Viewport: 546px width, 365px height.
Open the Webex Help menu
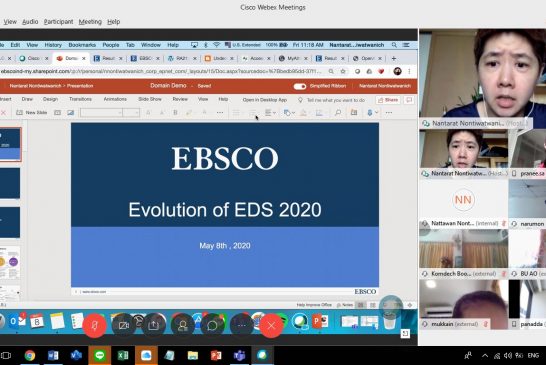(114, 22)
